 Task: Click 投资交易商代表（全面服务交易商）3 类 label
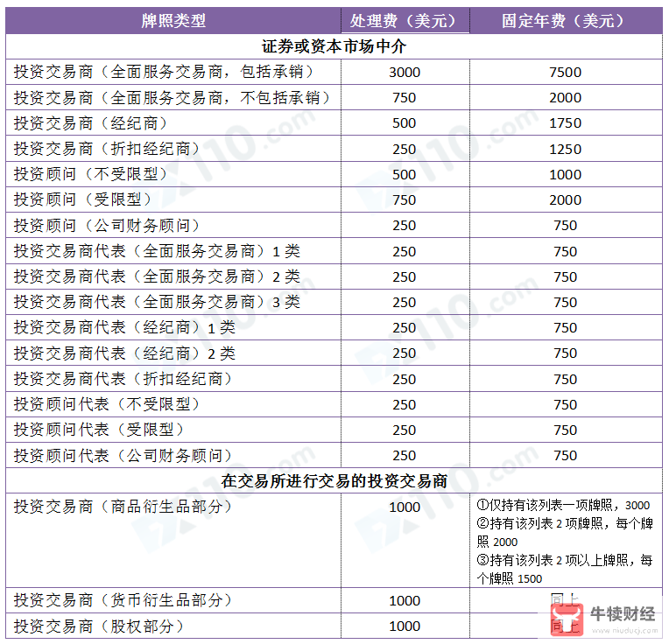pyautogui.click(x=157, y=302)
